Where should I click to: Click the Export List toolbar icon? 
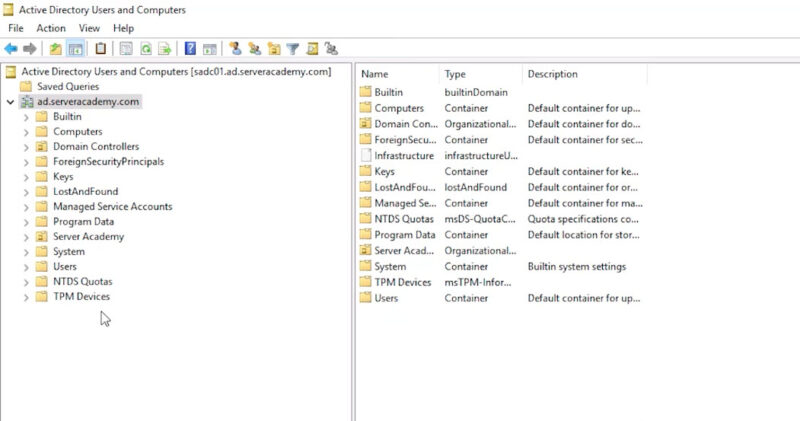pyautogui.click(x=165, y=48)
